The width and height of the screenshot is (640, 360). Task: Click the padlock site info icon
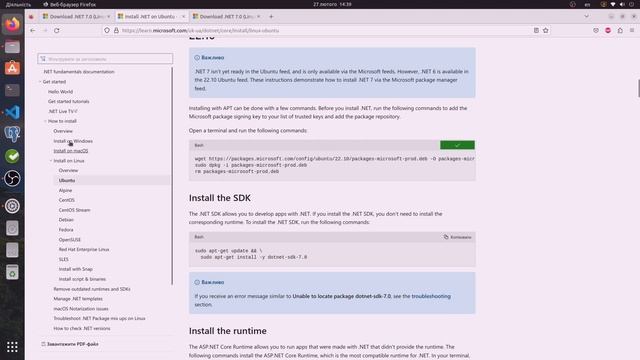coord(116,30)
